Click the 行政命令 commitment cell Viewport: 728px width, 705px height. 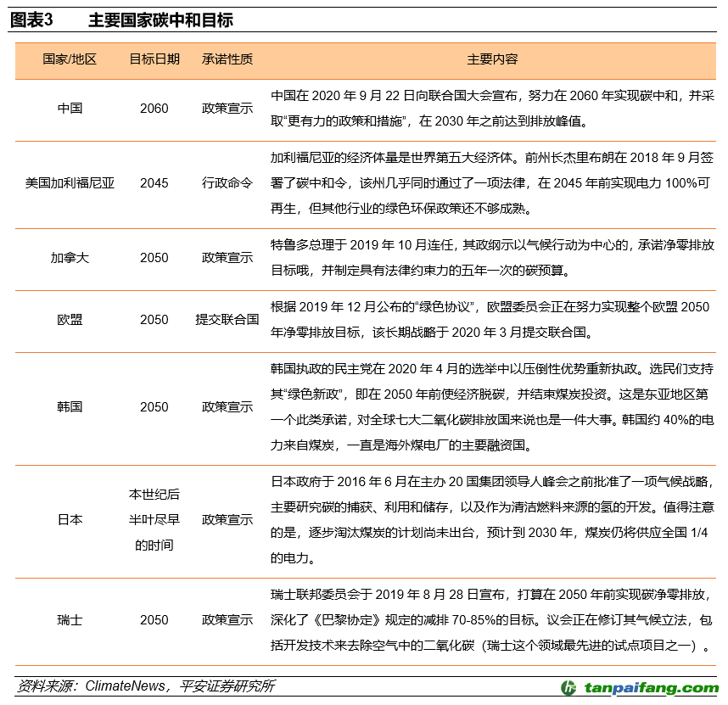click(228, 182)
